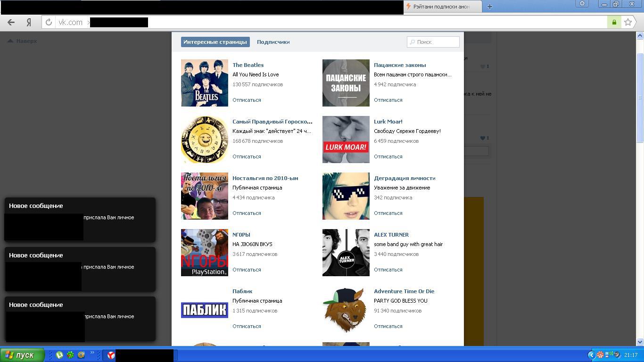644x362 pixels.
Task: Click the page scrollbar down arrow
Action: 640,342
